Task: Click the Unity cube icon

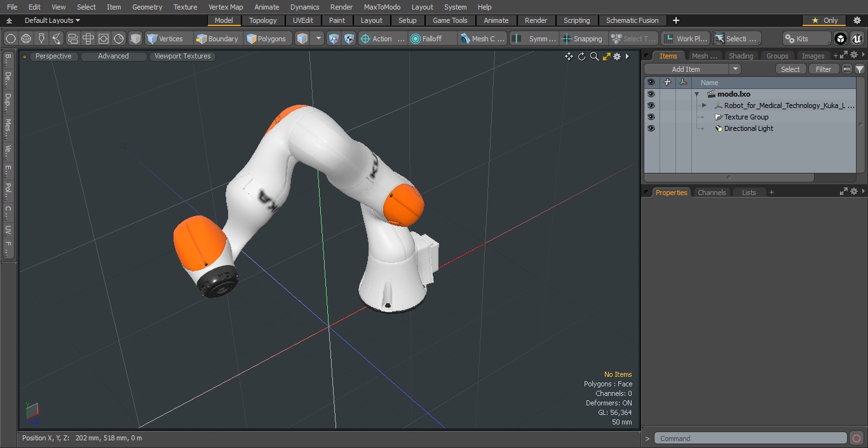Action: pos(841,39)
